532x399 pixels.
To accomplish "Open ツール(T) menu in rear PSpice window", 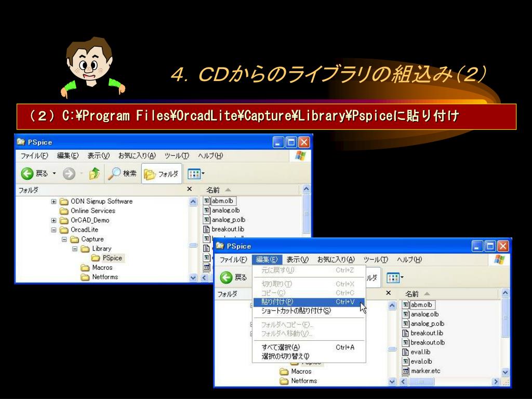I will (x=177, y=156).
